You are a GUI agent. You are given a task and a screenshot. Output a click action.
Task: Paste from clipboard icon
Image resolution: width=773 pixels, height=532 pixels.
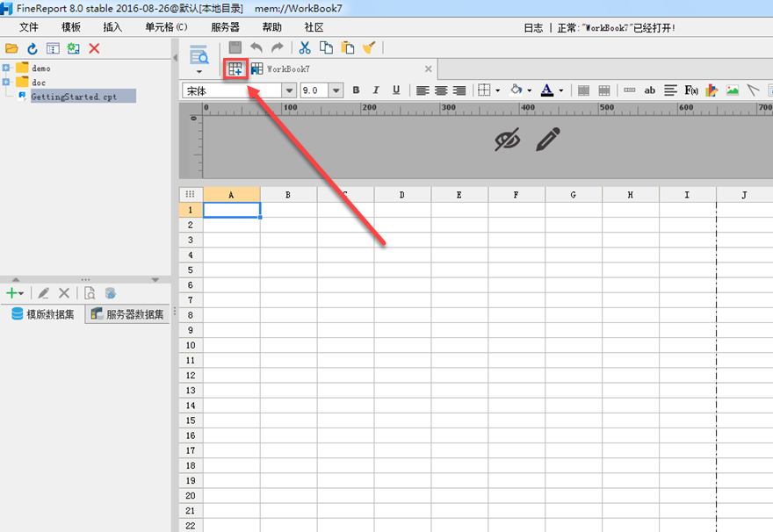coord(348,47)
